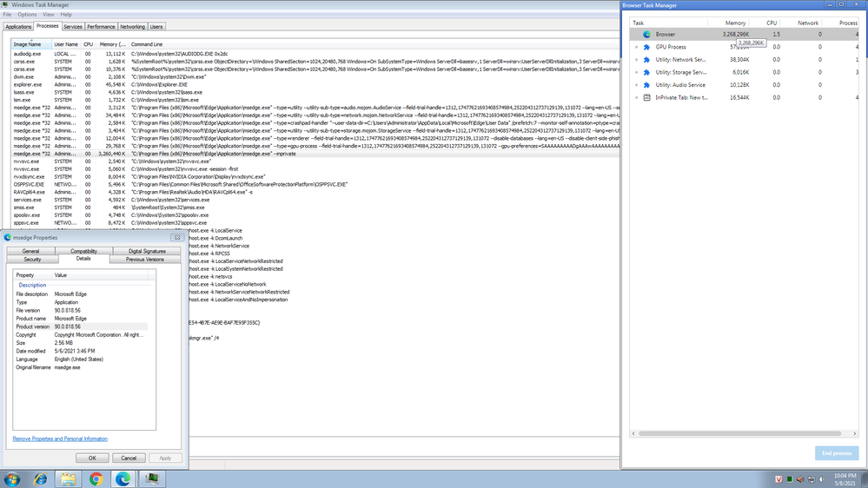This screenshot has width=868, height=488.
Task: Click the network tray icon
Action: click(x=811, y=479)
